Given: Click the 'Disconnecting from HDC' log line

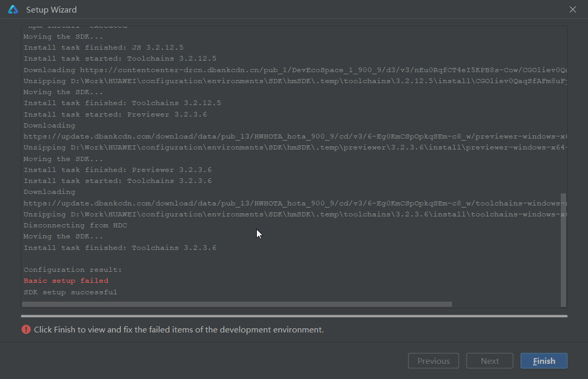Looking at the screenshot, I should click(75, 225).
